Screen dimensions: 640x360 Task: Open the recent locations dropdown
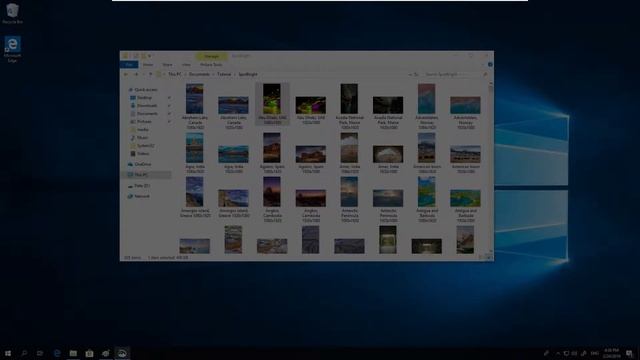click(143, 74)
